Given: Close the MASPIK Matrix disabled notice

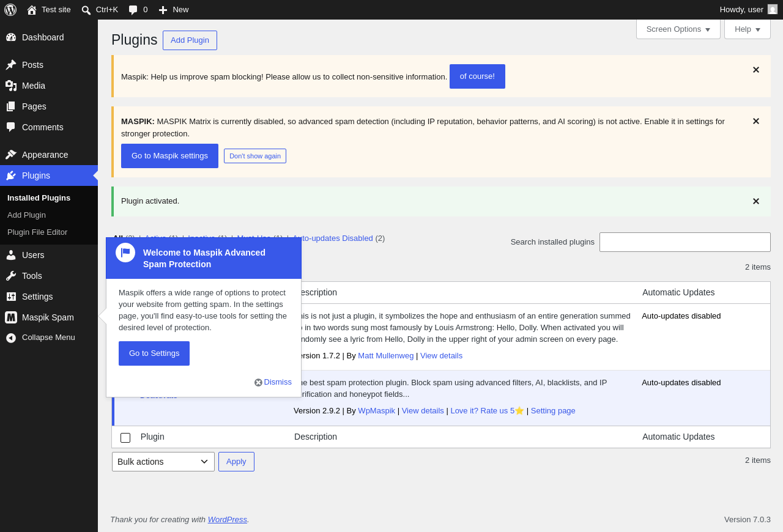Looking at the screenshot, I should tap(756, 121).
